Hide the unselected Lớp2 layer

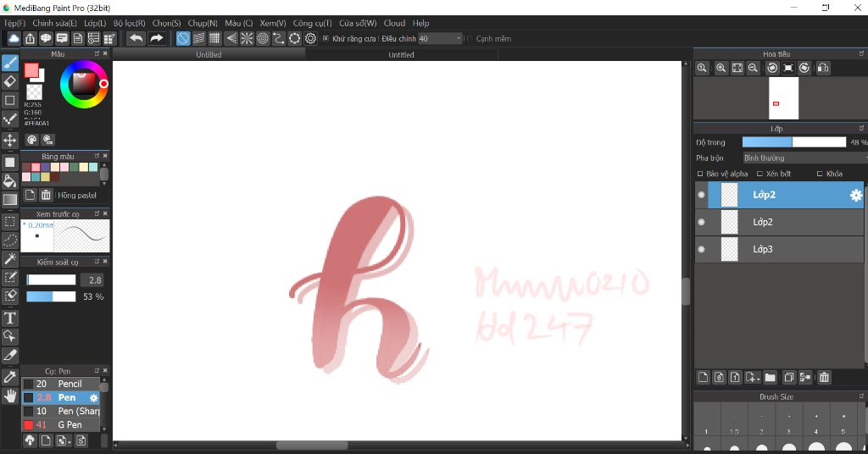(701, 222)
